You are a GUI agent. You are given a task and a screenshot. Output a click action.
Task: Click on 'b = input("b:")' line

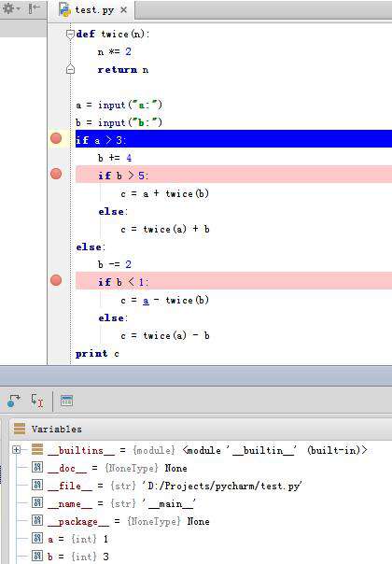tap(119, 122)
